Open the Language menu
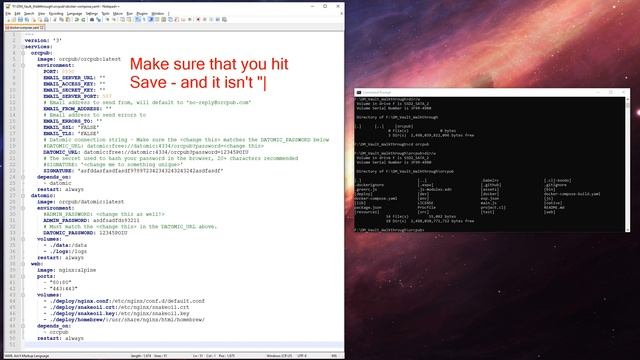This screenshot has width=640, height=360. coord(74,13)
